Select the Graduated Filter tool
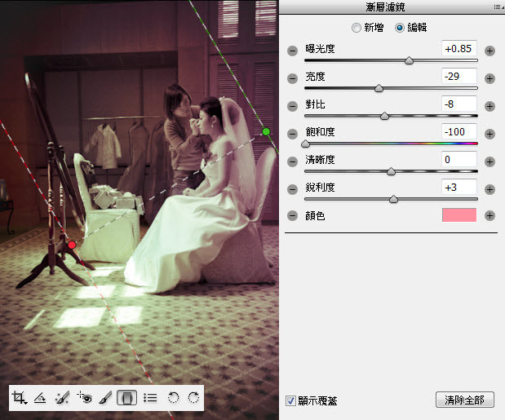Image resolution: width=505 pixels, height=420 pixels. click(127, 398)
